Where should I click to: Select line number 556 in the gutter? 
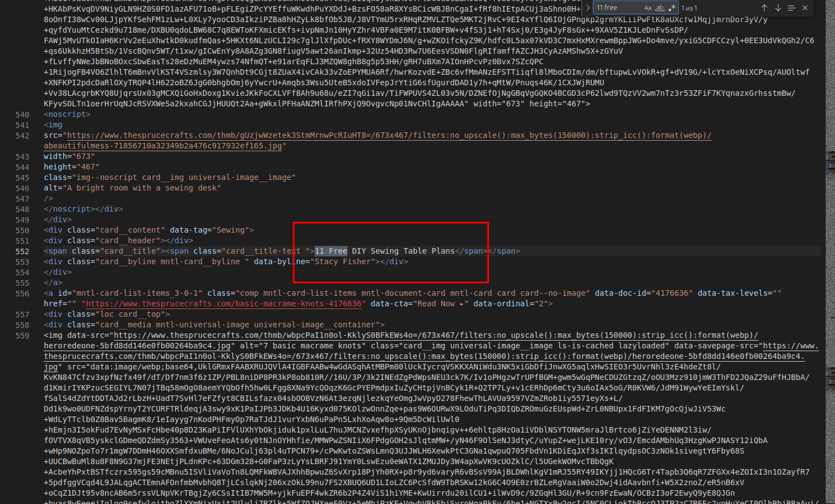(x=22, y=293)
